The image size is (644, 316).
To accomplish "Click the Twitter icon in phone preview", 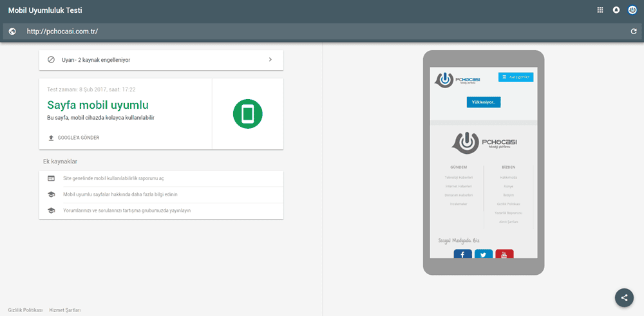I will (483, 254).
